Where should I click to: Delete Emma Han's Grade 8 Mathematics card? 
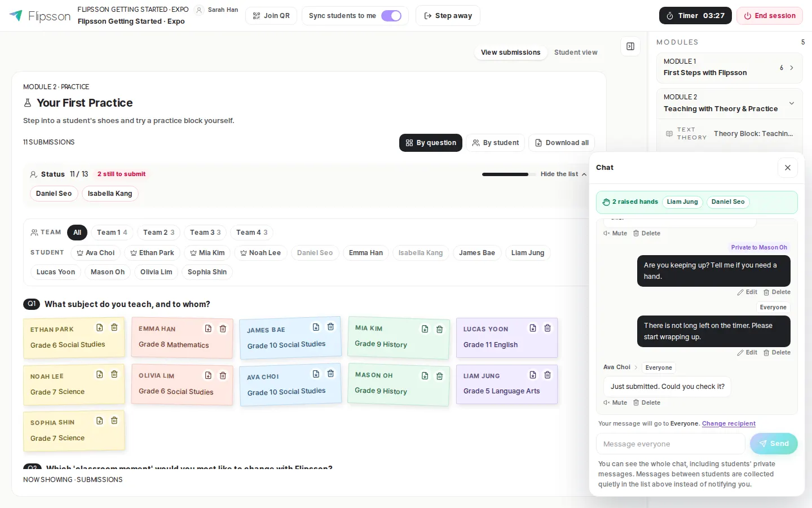[x=223, y=329]
